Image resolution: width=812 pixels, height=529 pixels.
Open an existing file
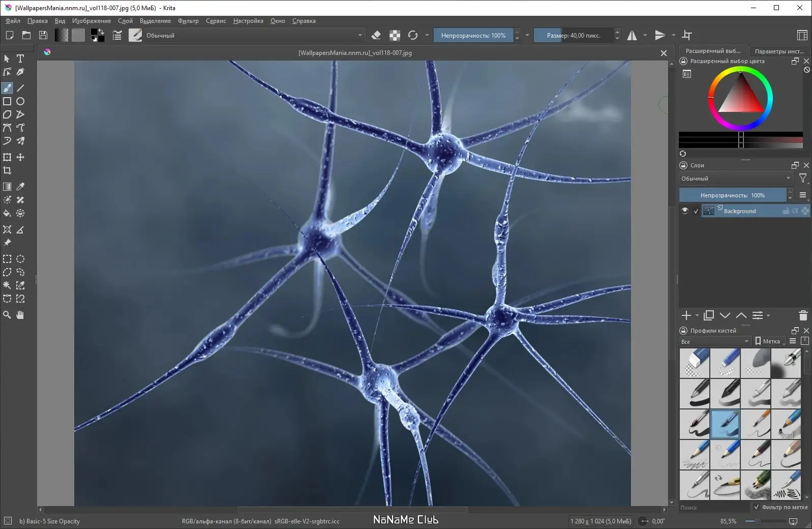pos(26,35)
